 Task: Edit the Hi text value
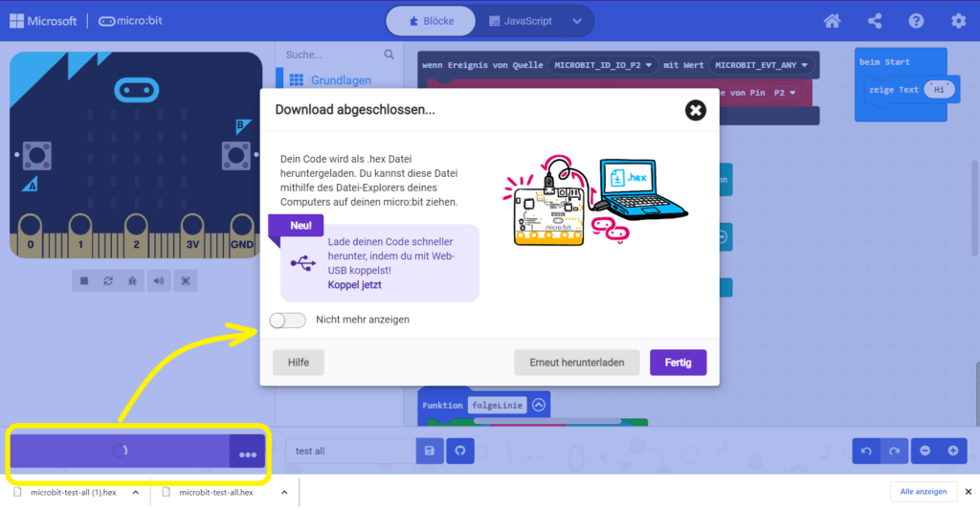tap(940, 89)
